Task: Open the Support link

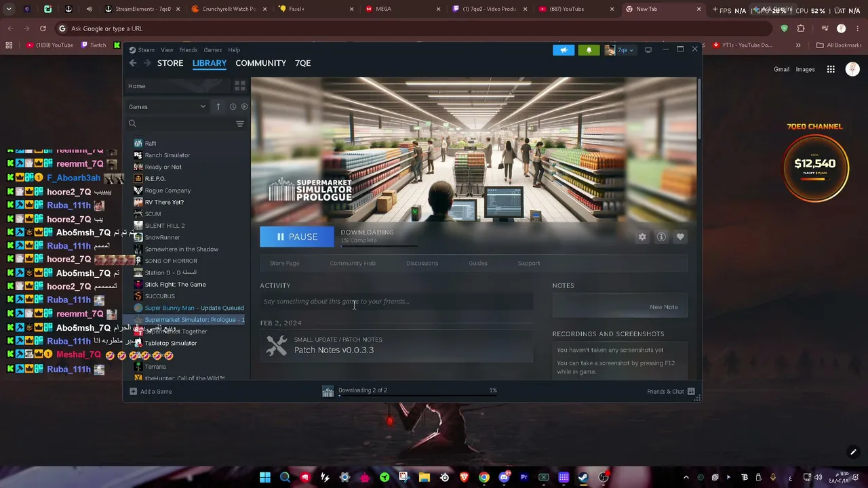Action: (x=529, y=263)
